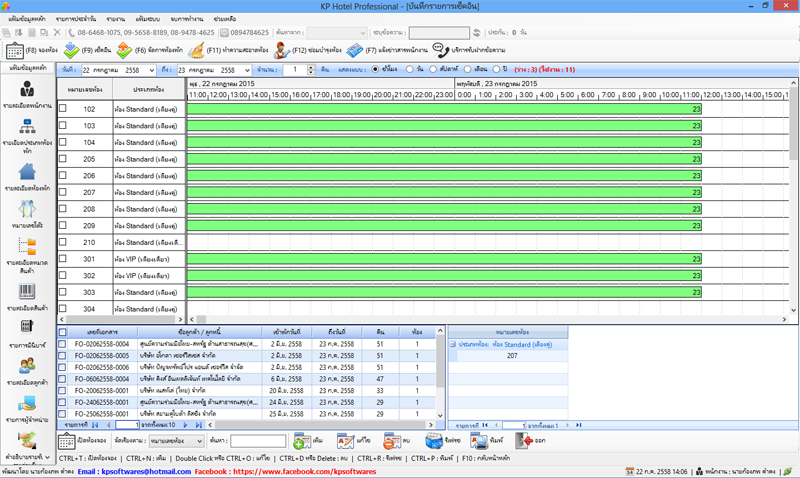
Task: Click the refresh arrows icon beside message field
Action: click(477, 33)
